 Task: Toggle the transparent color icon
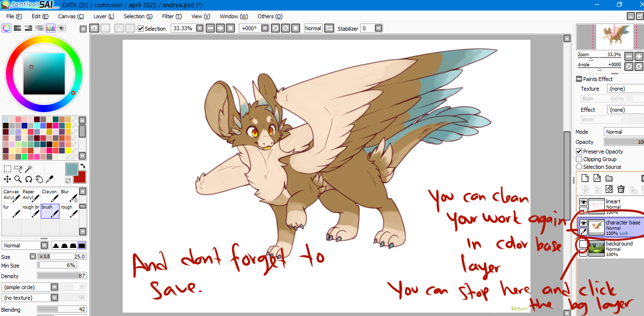tap(68, 181)
